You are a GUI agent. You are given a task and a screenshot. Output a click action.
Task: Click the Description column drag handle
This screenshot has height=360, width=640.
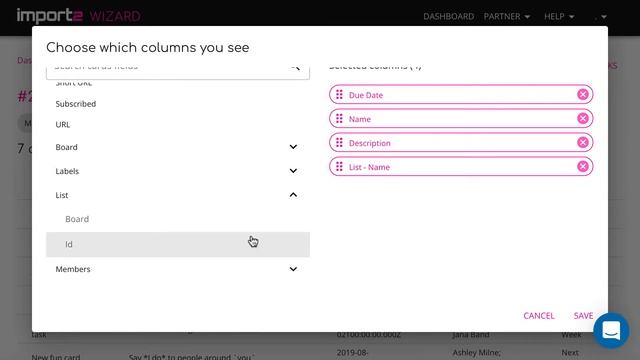point(339,142)
